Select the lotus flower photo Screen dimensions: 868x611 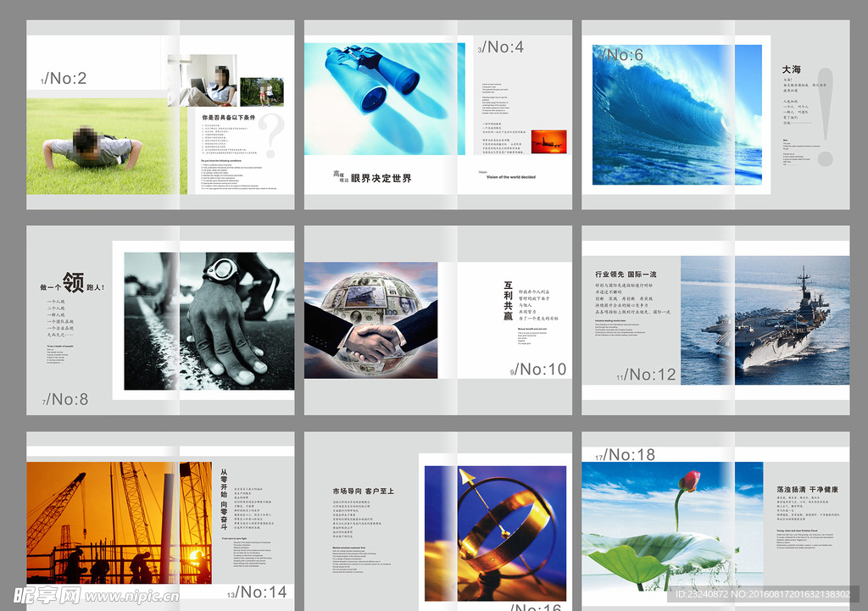672,525
